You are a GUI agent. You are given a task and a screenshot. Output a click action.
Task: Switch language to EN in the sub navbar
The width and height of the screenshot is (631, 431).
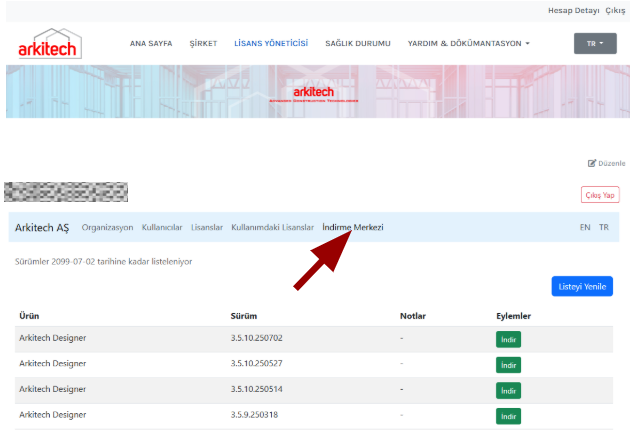click(585, 227)
